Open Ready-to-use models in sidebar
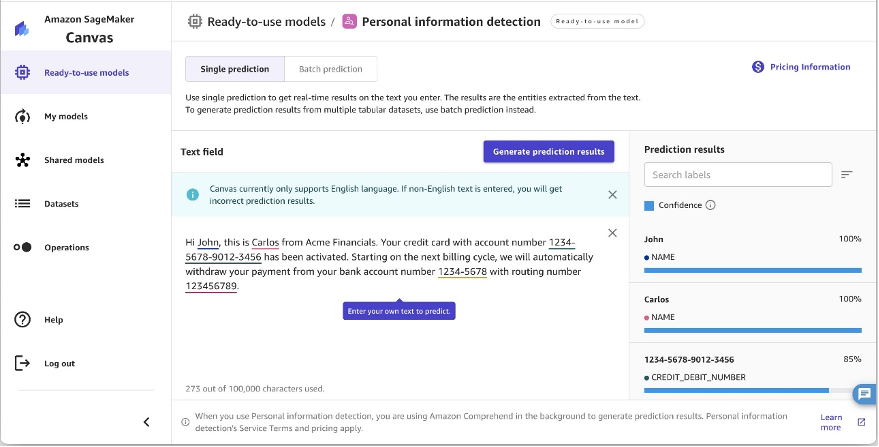 click(85, 72)
